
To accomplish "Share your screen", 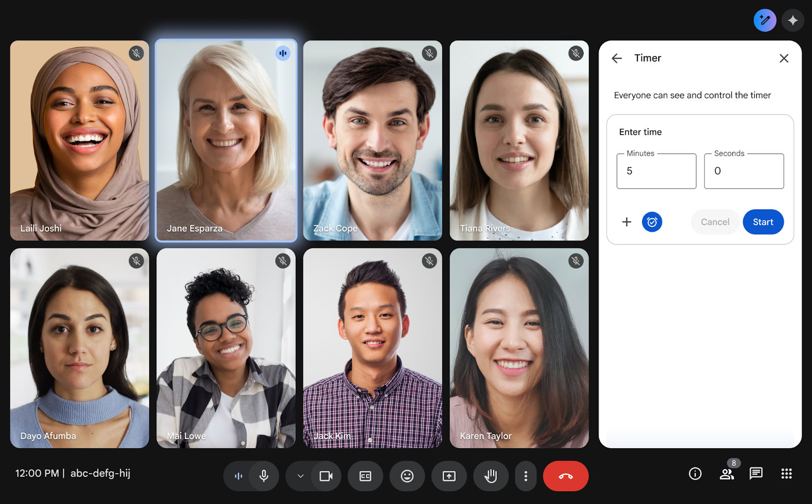I will pyautogui.click(x=449, y=476).
